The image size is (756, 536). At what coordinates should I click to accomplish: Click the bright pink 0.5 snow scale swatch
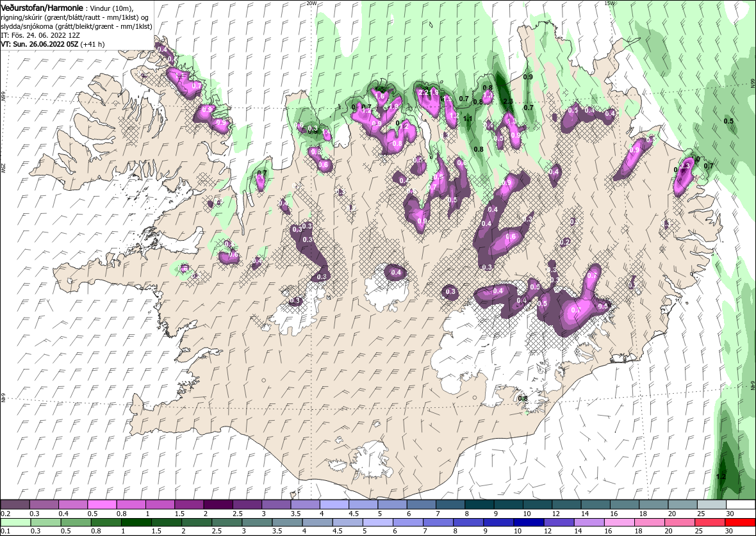point(103,504)
